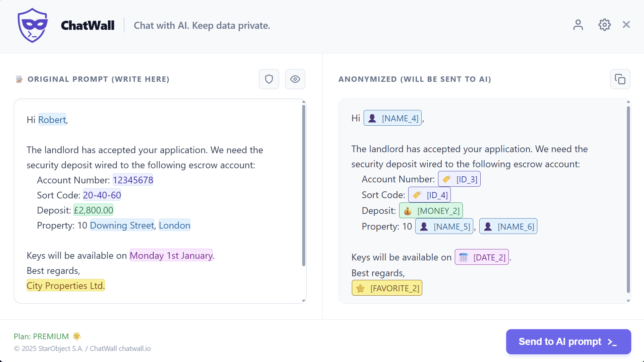This screenshot has height=362, width=644.
Task: Open the user account icon
Action: pos(578,25)
